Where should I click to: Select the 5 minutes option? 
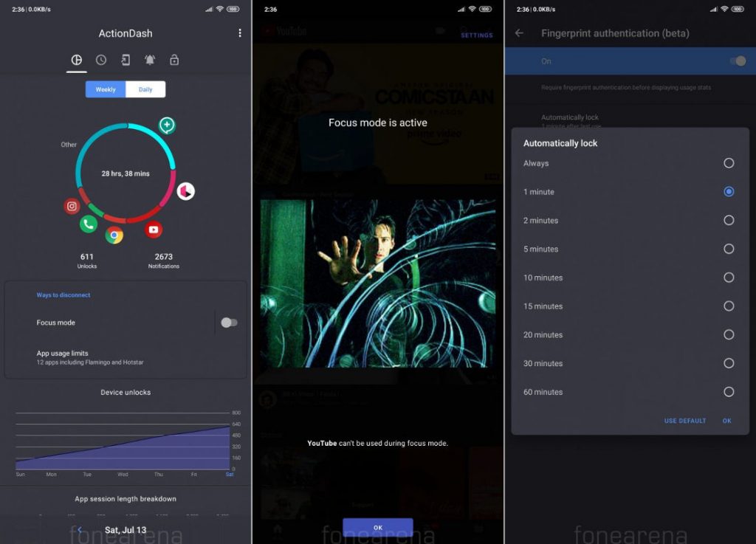click(629, 249)
